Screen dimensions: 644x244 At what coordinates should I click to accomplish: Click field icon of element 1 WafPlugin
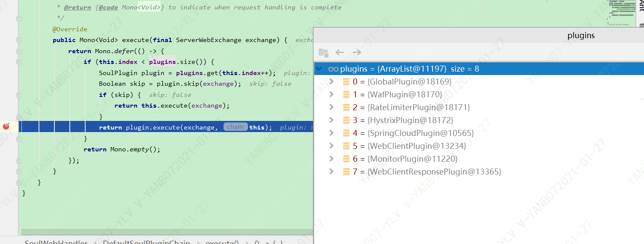click(346, 94)
